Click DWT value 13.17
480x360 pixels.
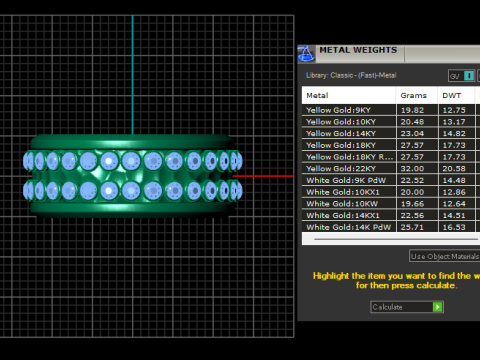454,122
